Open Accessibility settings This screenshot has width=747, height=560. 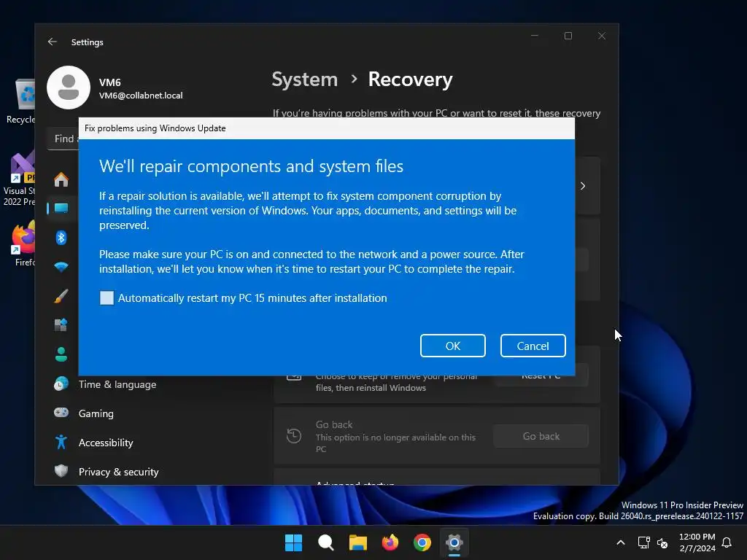106,443
